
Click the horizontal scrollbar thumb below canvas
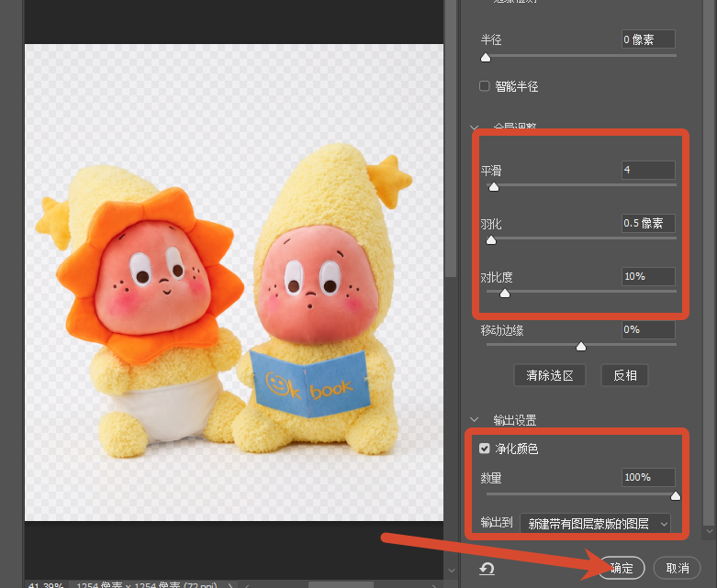point(342,585)
